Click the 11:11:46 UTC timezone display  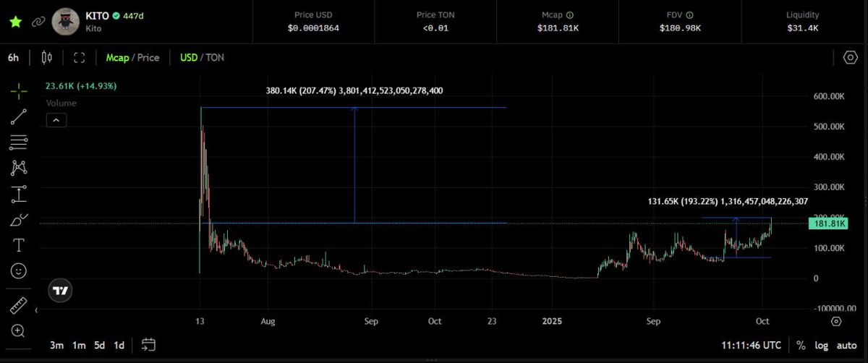pyautogui.click(x=751, y=346)
